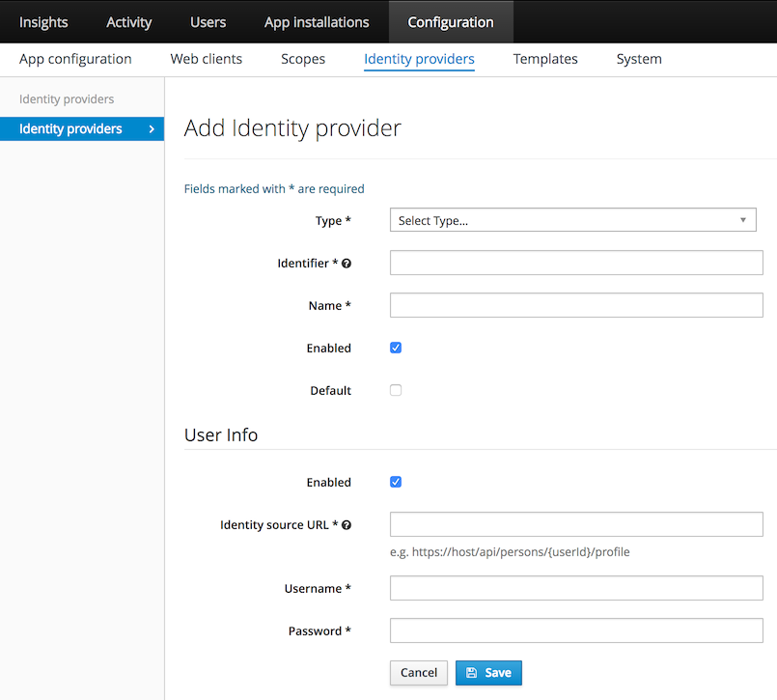Image resolution: width=777 pixels, height=700 pixels.
Task: Open the System tab
Action: 639,59
